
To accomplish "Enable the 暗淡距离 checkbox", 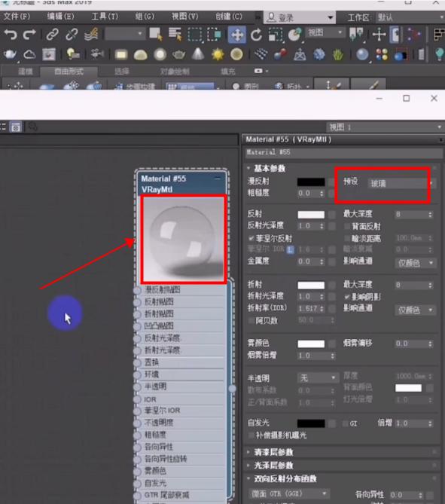I will click(347, 238).
